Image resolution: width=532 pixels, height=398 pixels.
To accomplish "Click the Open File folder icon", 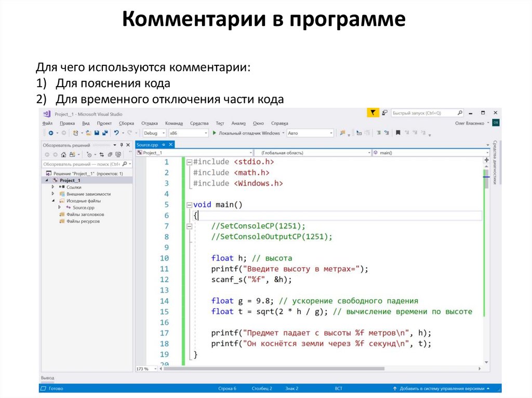I will coord(88,133).
